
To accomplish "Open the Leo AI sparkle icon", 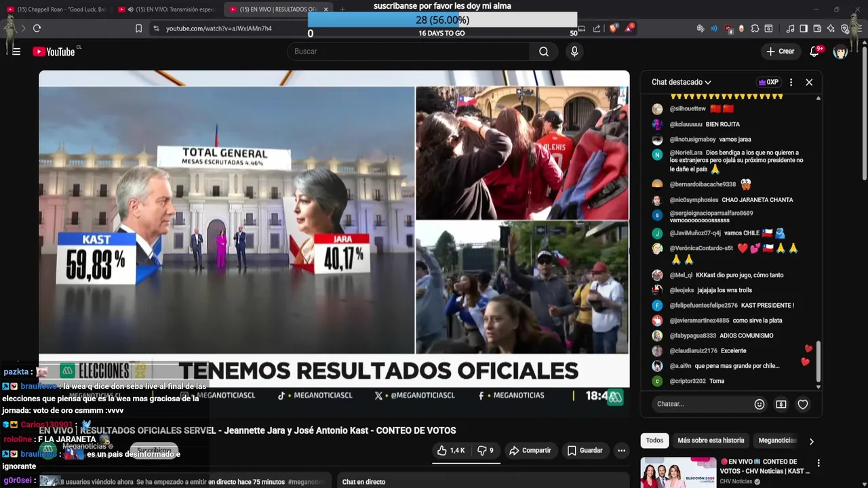I will pyautogui.click(x=831, y=28).
